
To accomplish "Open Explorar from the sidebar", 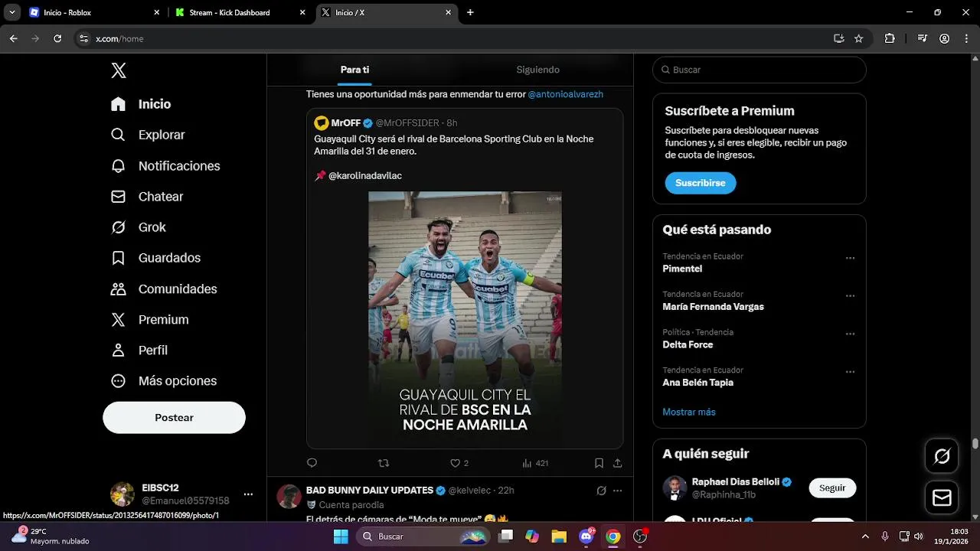I will [x=148, y=135].
